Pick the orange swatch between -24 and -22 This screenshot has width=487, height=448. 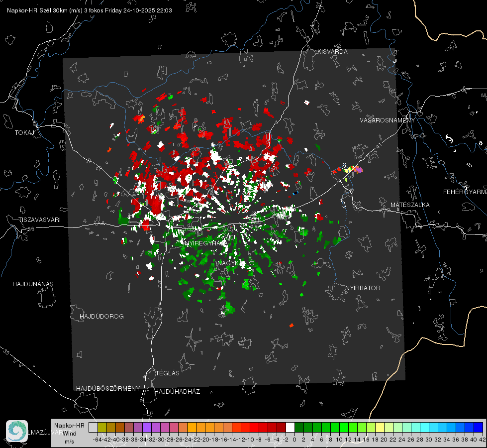click(192, 427)
